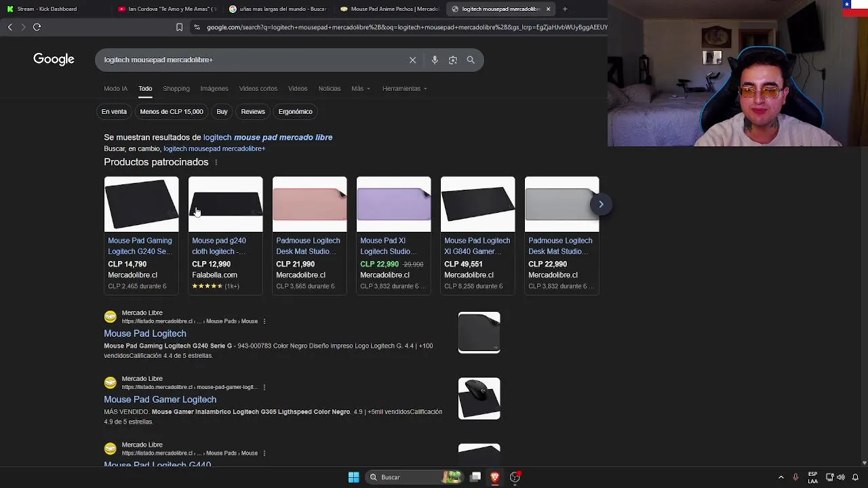
Task: Open the Task View taskbar icon
Action: coord(475,477)
